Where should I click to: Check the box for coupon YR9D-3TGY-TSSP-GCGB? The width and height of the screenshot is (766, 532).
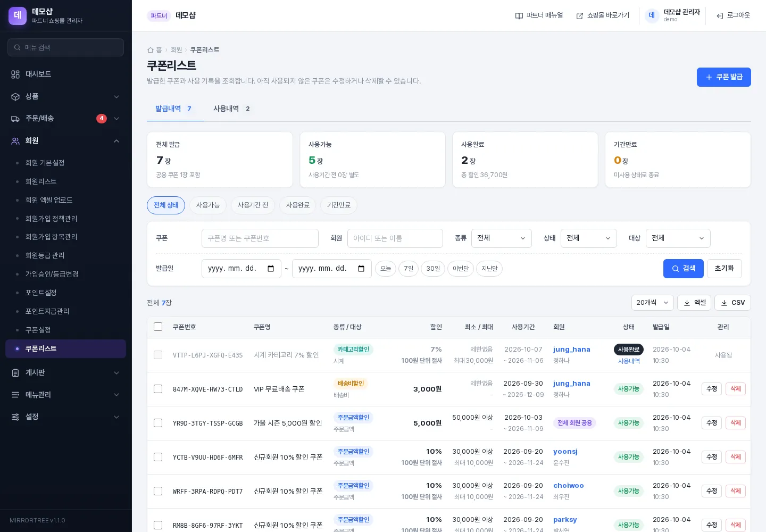[x=158, y=423]
